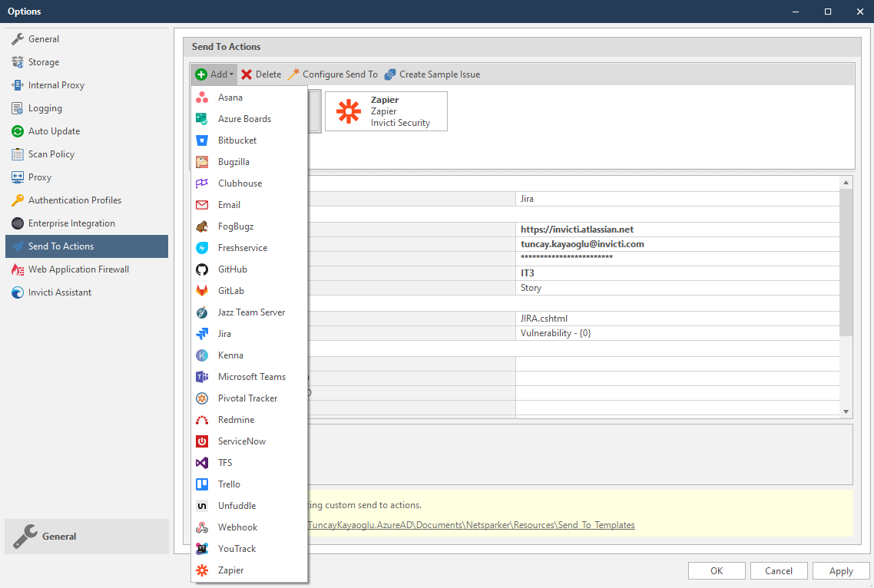Open the Invicti Assistant panel
The image size is (874, 588).
click(x=16, y=292)
